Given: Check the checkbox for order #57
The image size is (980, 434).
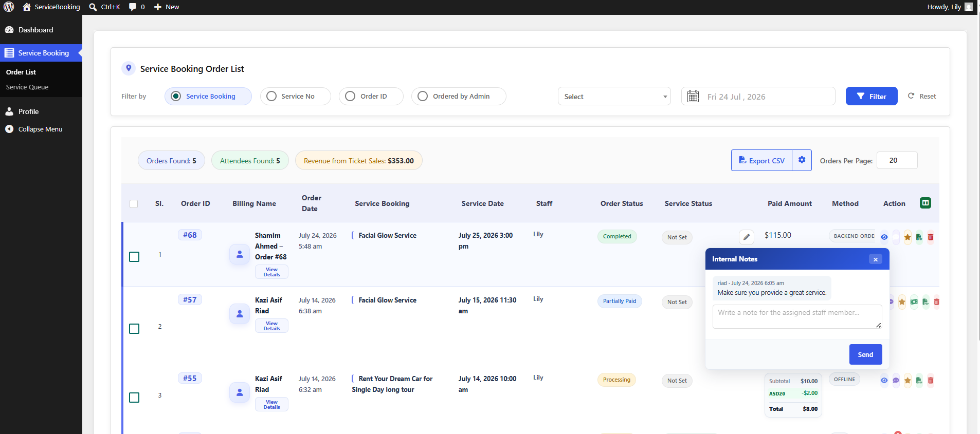Looking at the screenshot, I should pos(134,328).
